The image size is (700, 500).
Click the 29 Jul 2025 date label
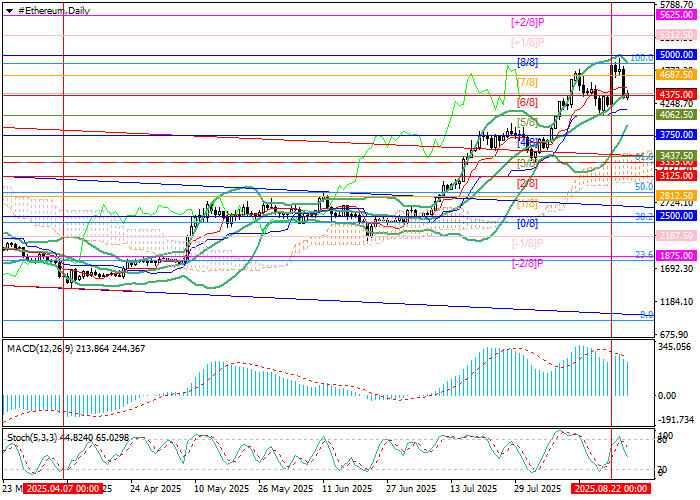(538, 489)
